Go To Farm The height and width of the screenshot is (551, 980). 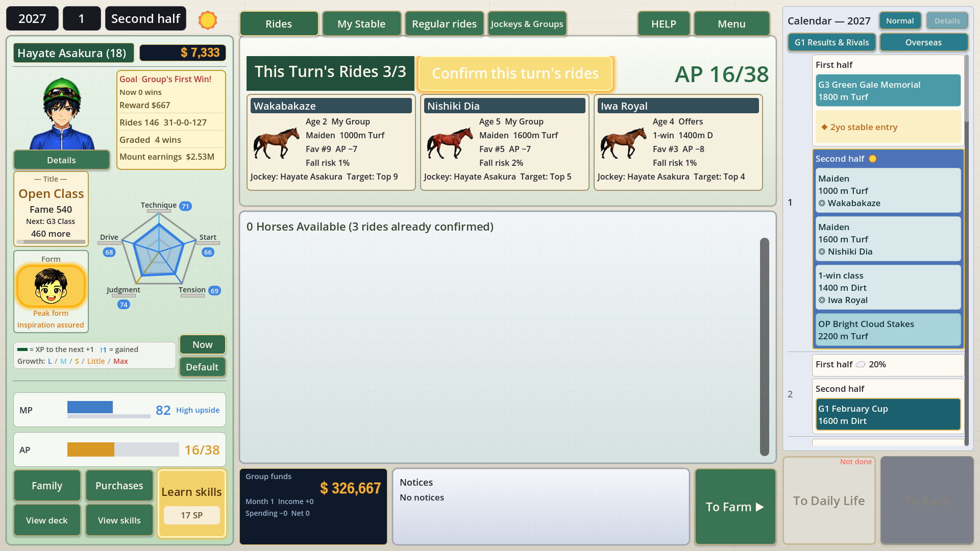point(735,507)
